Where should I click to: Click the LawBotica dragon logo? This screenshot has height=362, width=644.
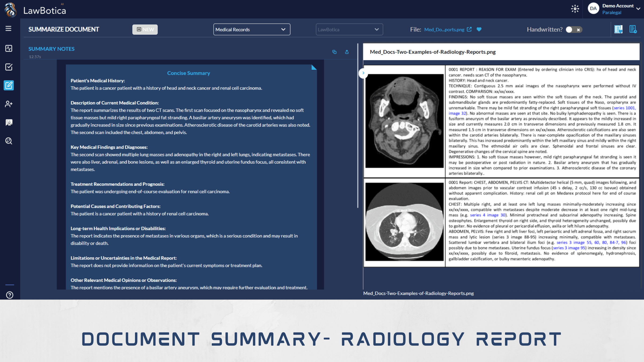coord(11,10)
